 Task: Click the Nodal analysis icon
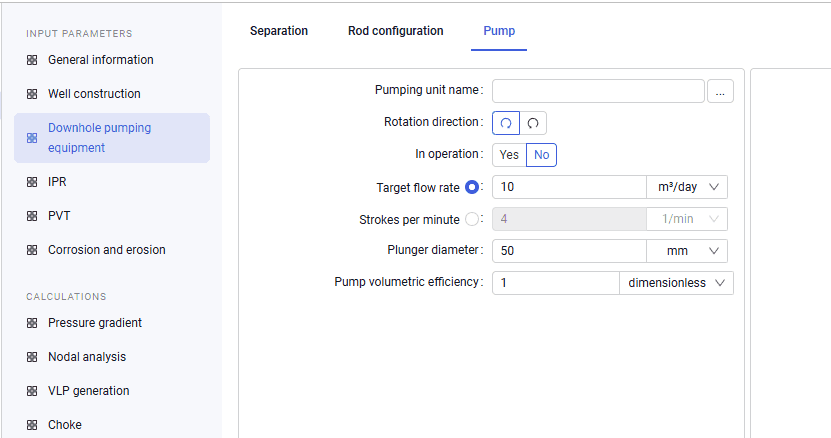click(x=32, y=357)
